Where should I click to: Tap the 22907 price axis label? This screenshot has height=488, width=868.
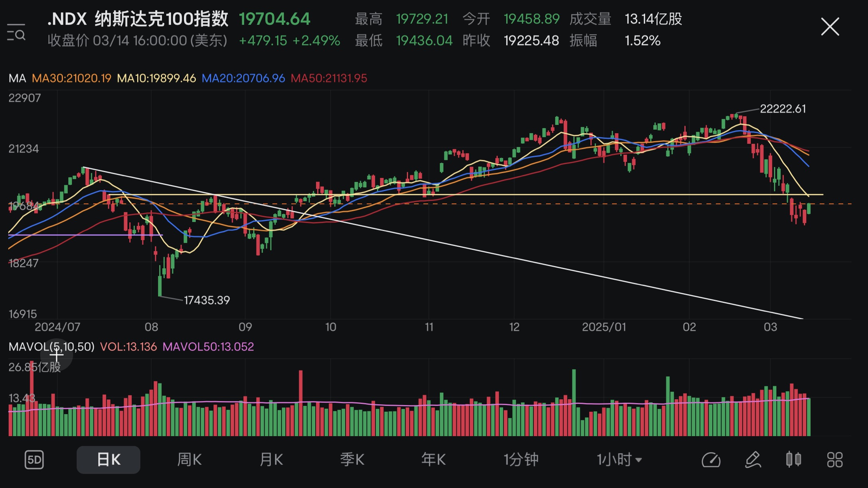tap(24, 98)
